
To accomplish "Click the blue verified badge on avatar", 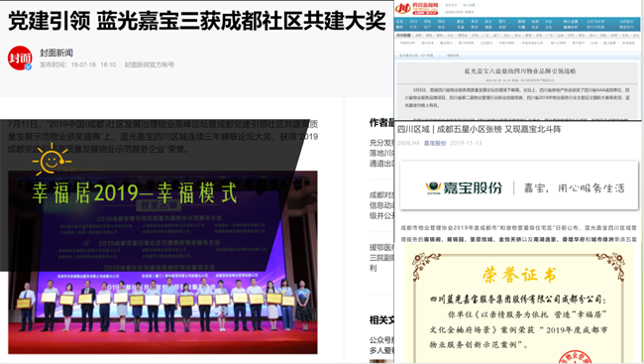I will point(29,67).
